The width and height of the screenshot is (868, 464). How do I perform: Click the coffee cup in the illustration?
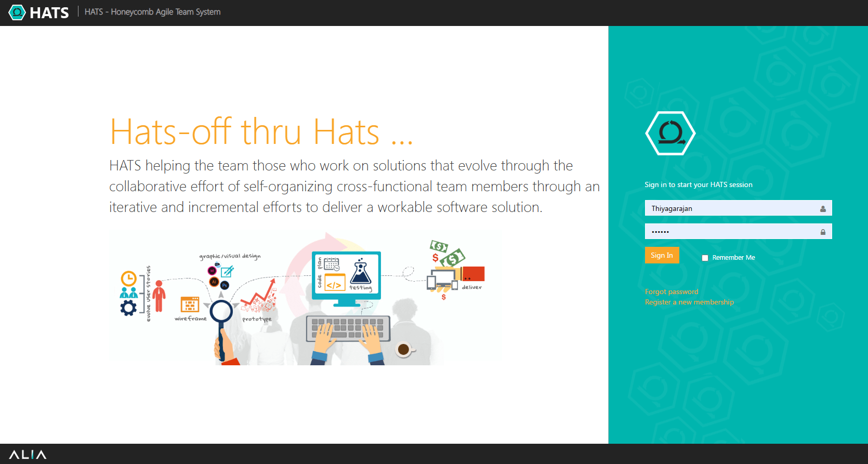tap(404, 350)
